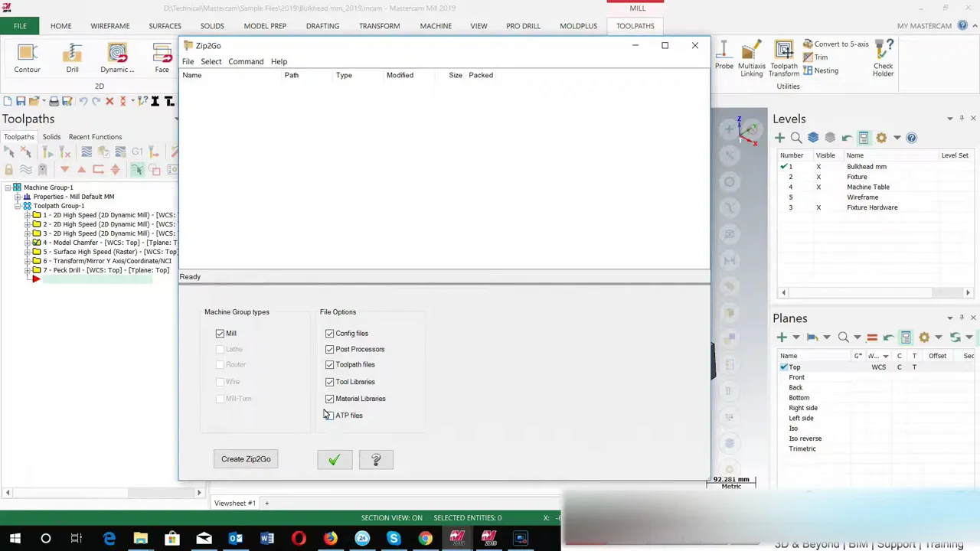Click the Viewsheet #1 tab

[234, 503]
